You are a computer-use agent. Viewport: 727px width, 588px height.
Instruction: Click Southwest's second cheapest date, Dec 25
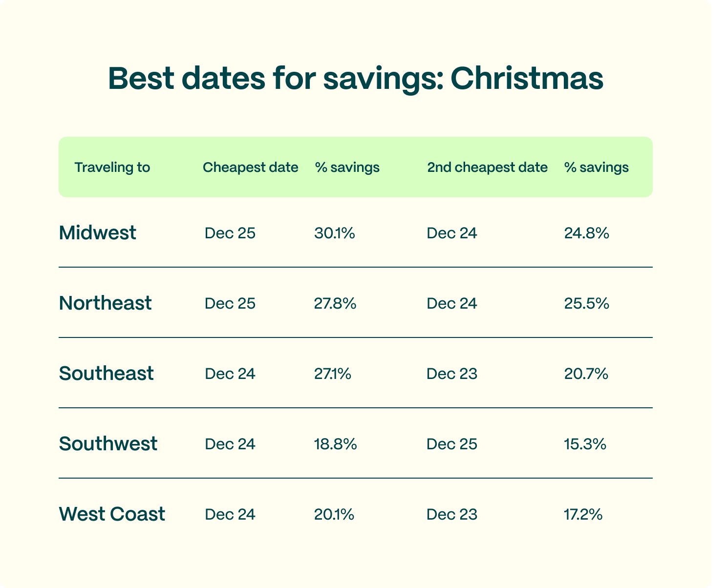[451, 444]
